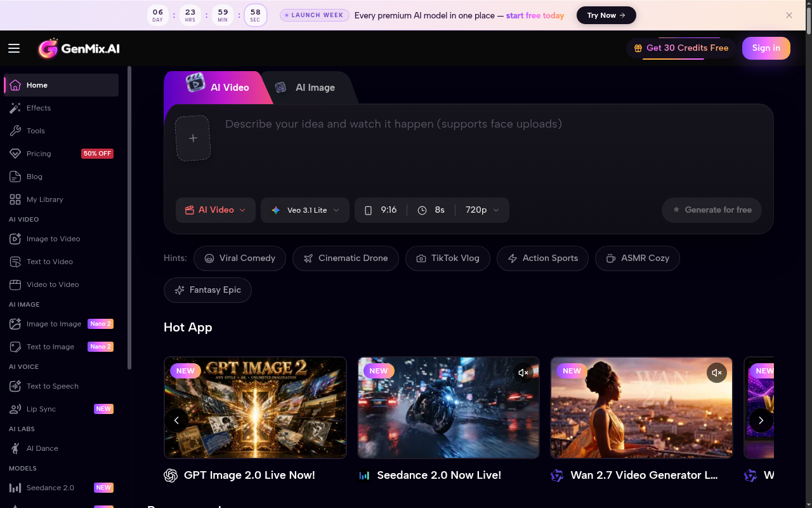This screenshot has height=508, width=812.
Task: Focus the describe-your-idea prompt field
Action: [x=495, y=149]
